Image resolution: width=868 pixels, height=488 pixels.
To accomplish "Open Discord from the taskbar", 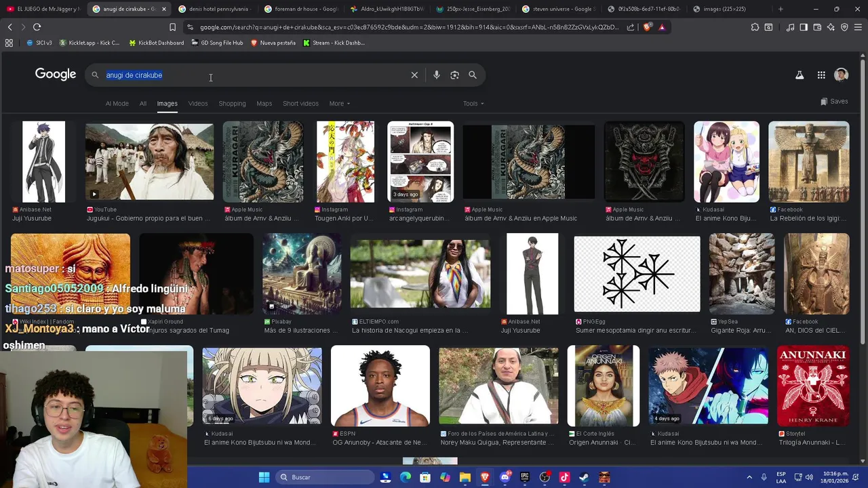I will point(505,477).
